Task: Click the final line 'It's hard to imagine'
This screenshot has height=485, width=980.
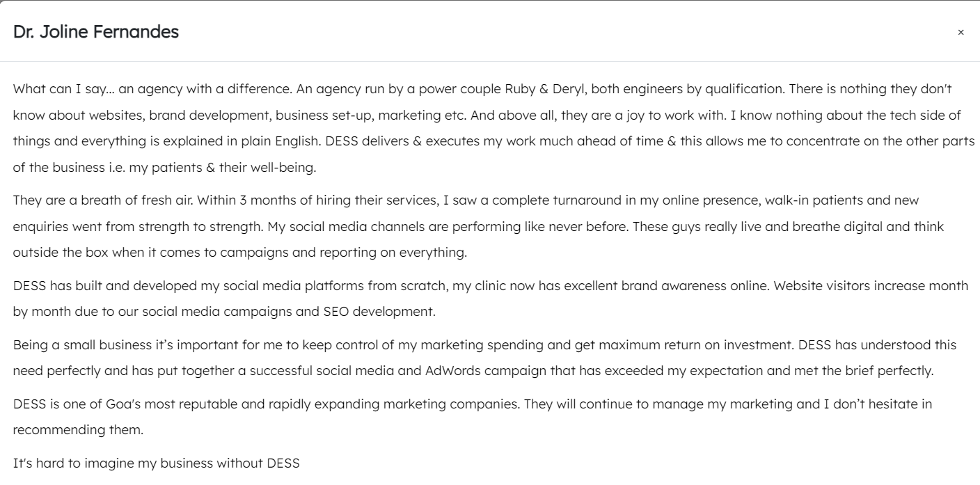Action: 157,463
